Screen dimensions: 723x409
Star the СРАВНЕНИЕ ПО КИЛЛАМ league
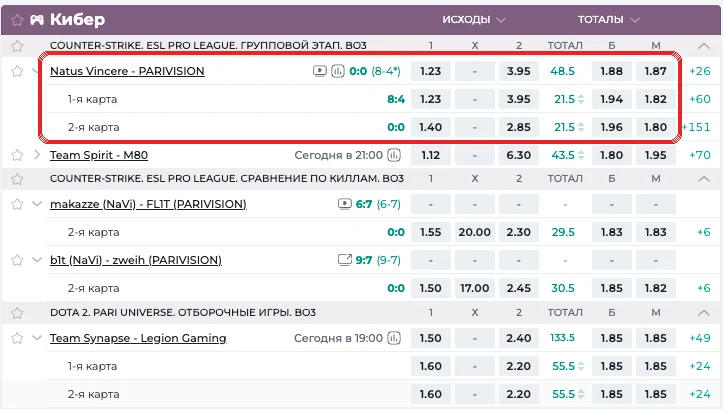tap(17, 178)
